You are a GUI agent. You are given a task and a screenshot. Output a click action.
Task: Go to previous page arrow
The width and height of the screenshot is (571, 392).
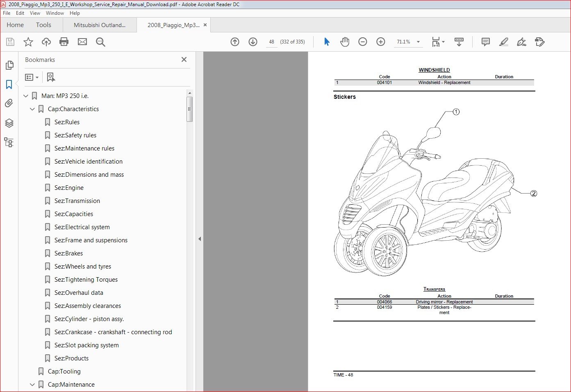click(x=235, y=42)
